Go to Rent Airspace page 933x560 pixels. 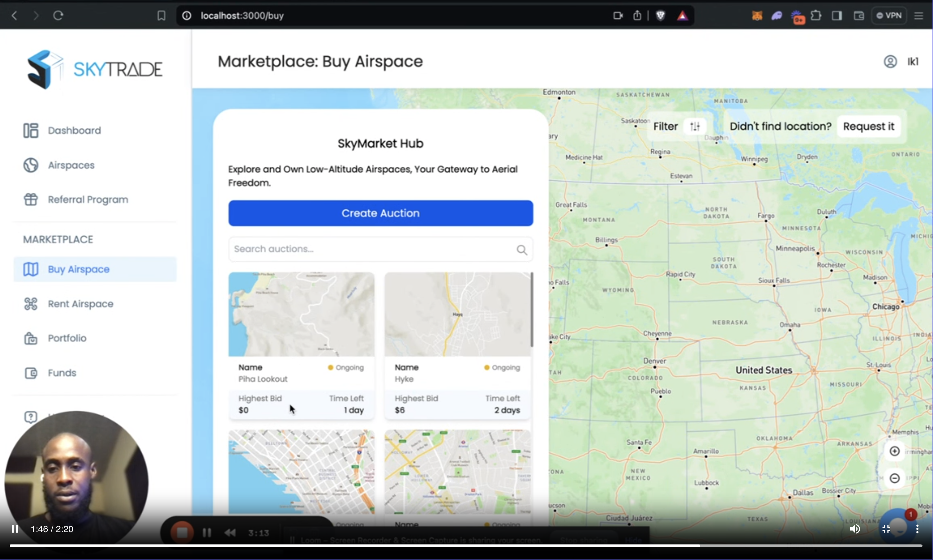[80, 304]
